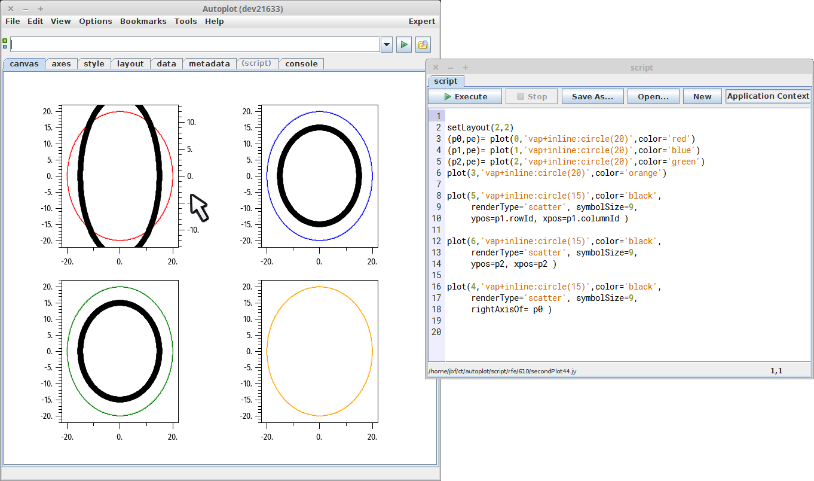Click inside the data address text field
814x481 pixels.
tap(195, 45)
